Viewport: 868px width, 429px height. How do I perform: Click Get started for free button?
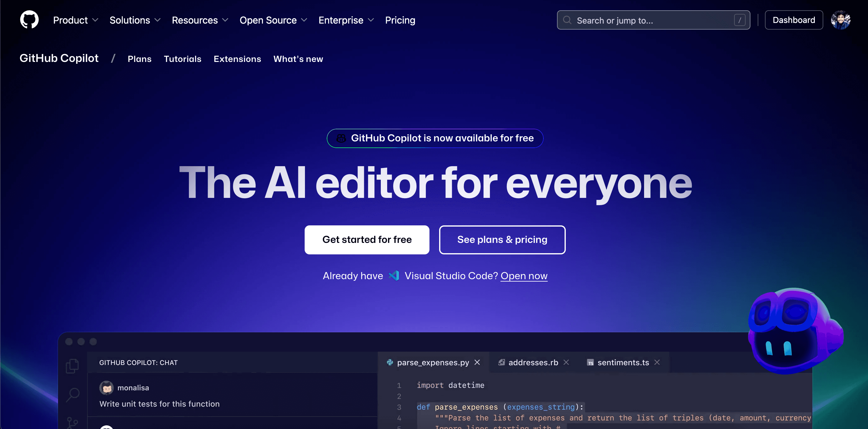[x=367, y=240]
